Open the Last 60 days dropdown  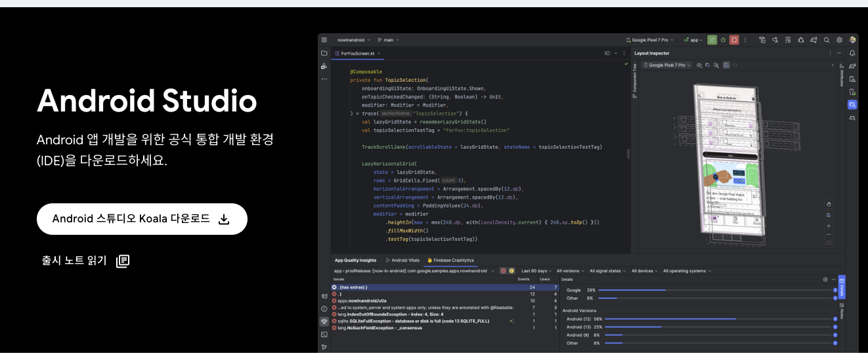[536, 271]
